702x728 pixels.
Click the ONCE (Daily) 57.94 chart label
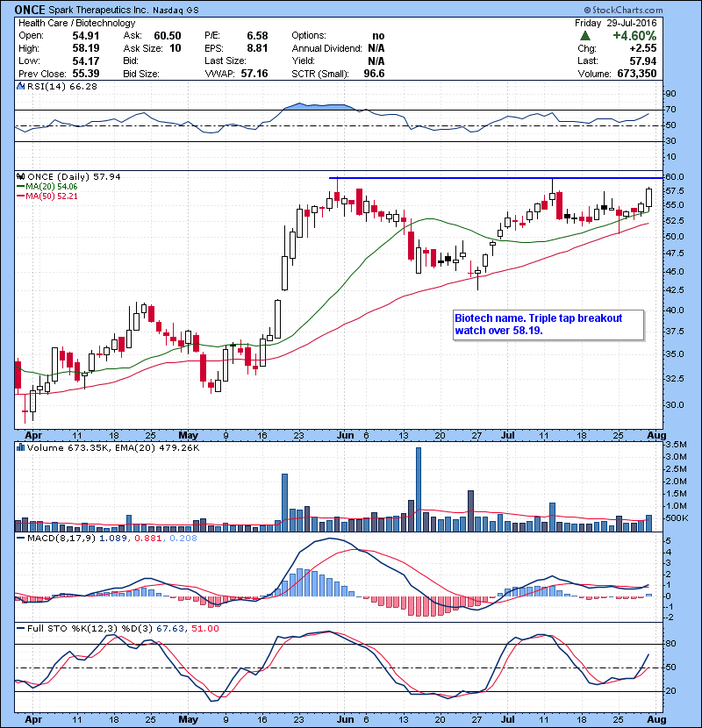(x=74, y=177)
